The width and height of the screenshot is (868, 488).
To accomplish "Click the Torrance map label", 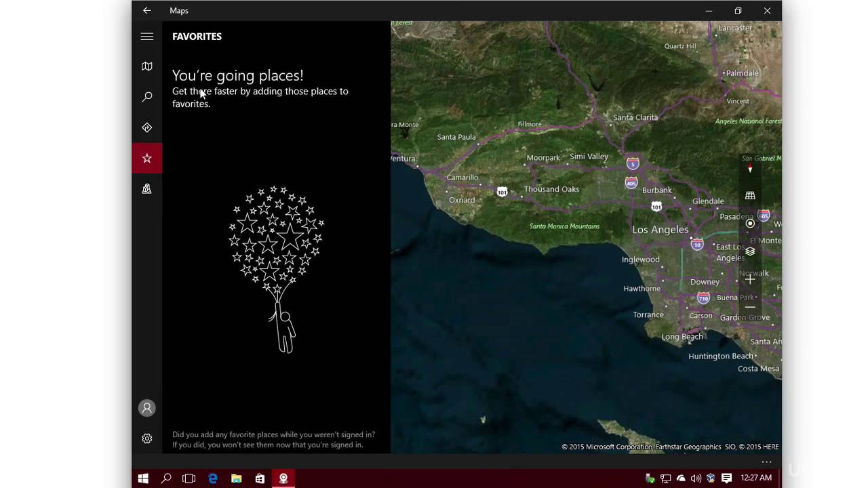I will tap(648, 315).
